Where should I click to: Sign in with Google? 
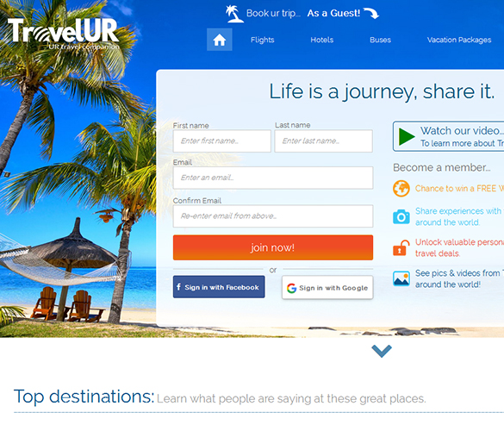pos(327,288)
